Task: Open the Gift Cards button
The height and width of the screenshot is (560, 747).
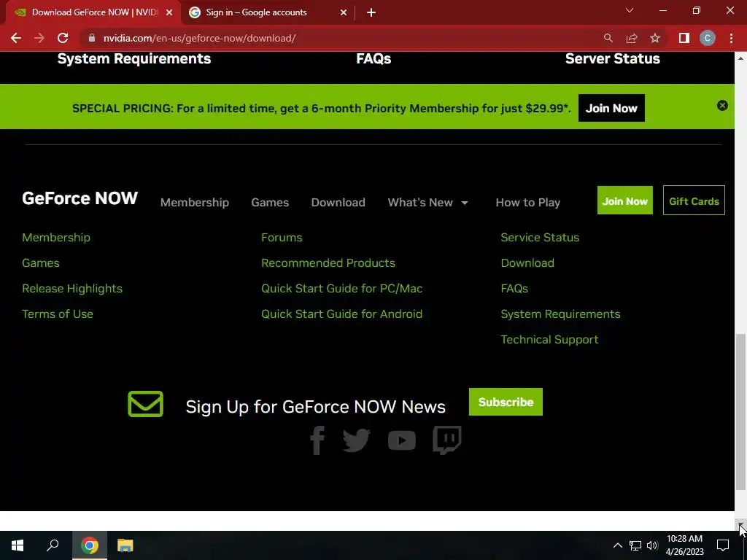Action: pos(694,201)
